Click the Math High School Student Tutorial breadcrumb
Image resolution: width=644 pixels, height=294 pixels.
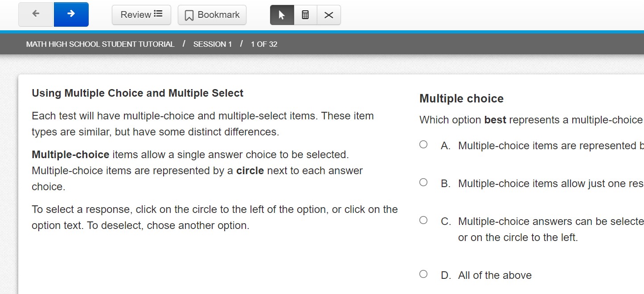tap(100, 44)
